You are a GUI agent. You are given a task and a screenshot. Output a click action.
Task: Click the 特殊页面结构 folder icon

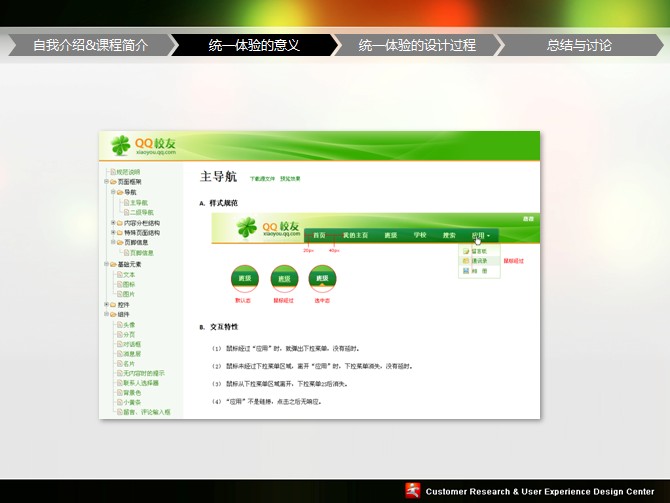pyautogui.click(x=120, y=233)
